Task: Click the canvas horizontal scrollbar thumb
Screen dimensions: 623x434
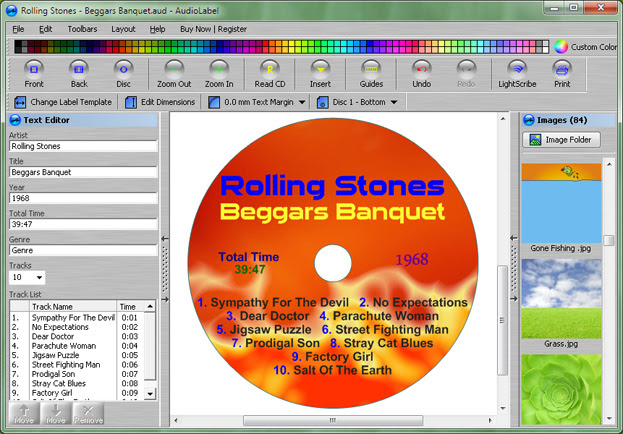Action: tap(333, 420)
